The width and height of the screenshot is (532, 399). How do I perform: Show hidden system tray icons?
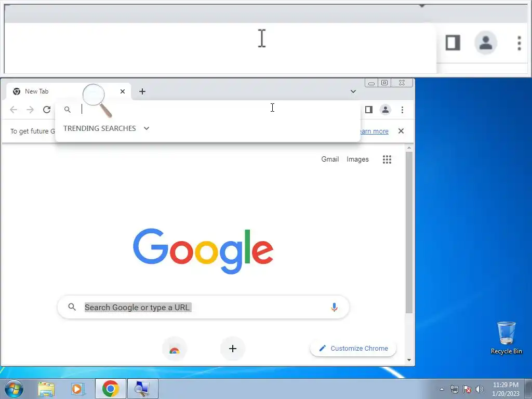tap(442, 389)
